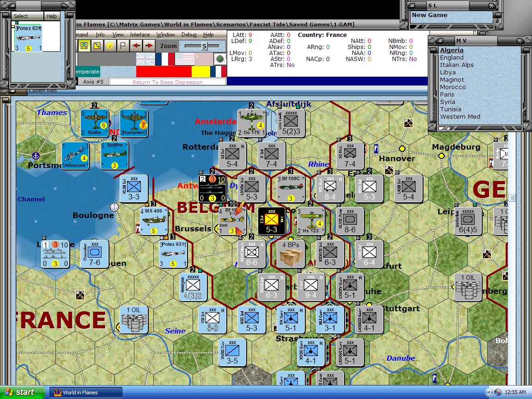Click the United States flag
Screen dimensions: 532x399
pos(184,59)
